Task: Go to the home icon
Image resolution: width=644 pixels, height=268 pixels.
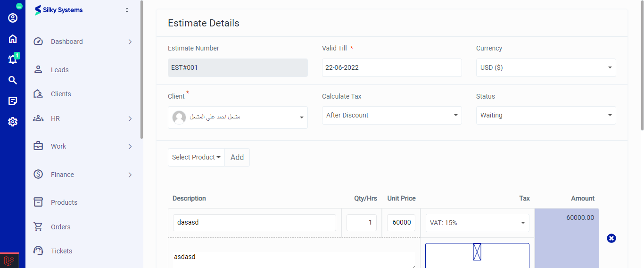Action: pos(13,39)
